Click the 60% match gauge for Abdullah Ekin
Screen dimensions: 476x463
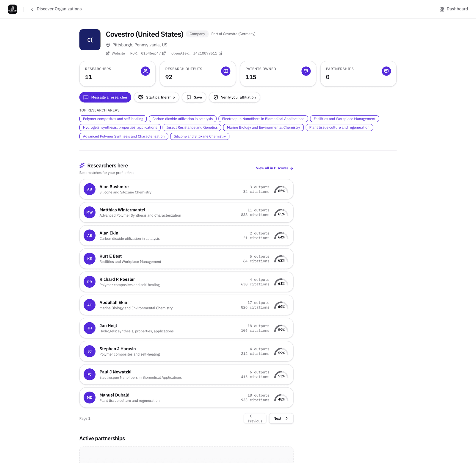point(281,305)
